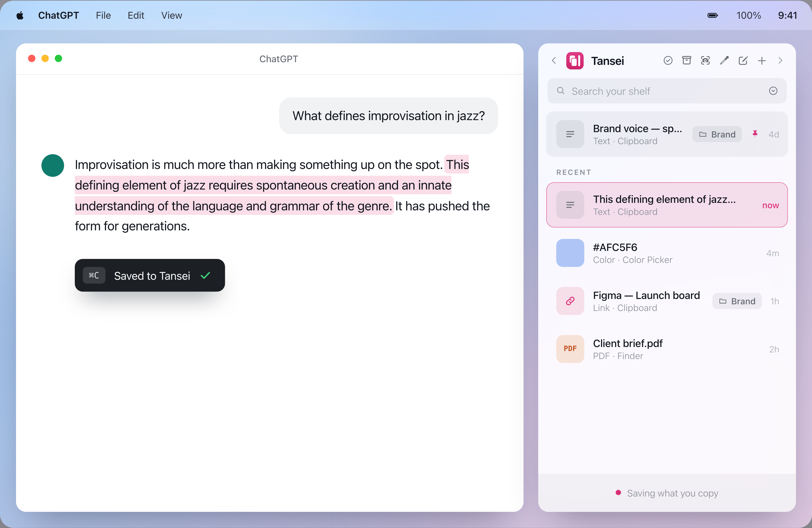
Task: Click the 'now' timestamp on the jazz clip
Action: click(x=770, y=205)
